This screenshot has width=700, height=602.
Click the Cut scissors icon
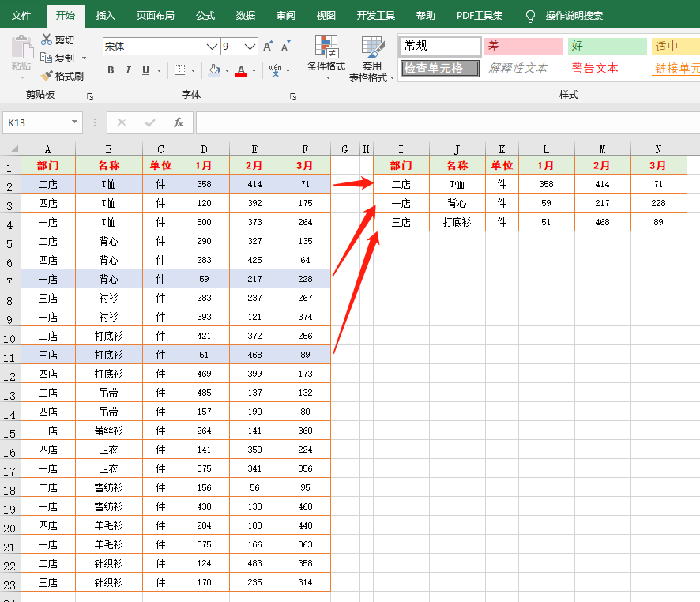tap(47, 40)
